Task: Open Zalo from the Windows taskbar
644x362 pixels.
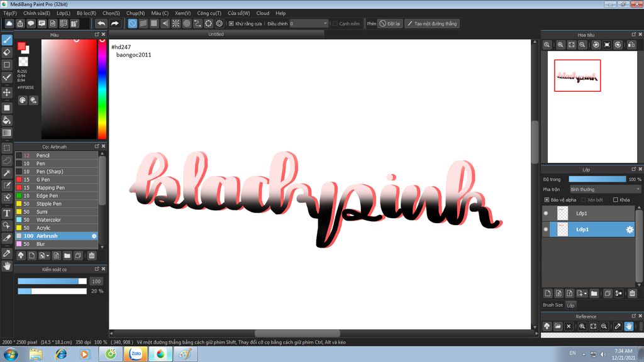Action: [x=136, y=354]
